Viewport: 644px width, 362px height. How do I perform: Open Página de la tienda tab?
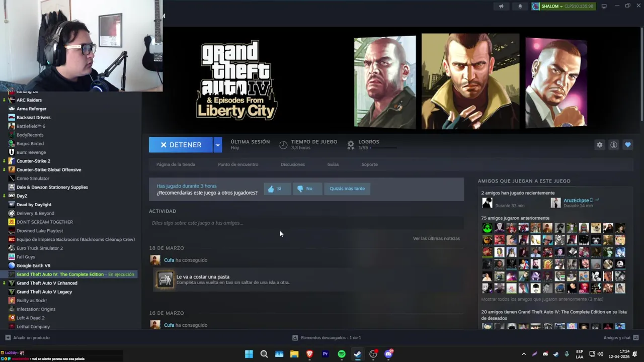click(x=176, y=164)
